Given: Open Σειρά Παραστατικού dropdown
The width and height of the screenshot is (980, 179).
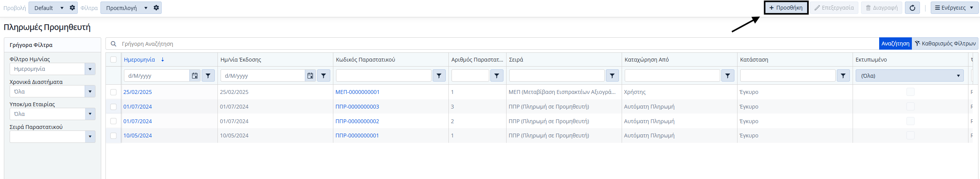Looking at the screenshot, I should (x=90, y=137).
